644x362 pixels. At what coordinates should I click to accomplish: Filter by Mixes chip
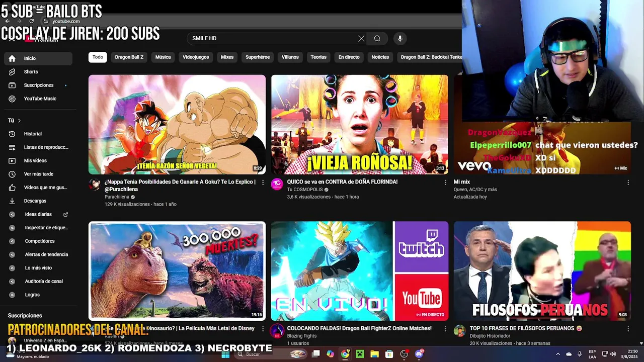(227, 57)
